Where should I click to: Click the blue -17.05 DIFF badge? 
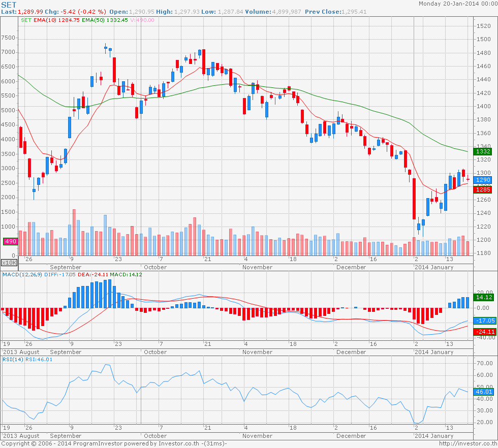(484, 321)
